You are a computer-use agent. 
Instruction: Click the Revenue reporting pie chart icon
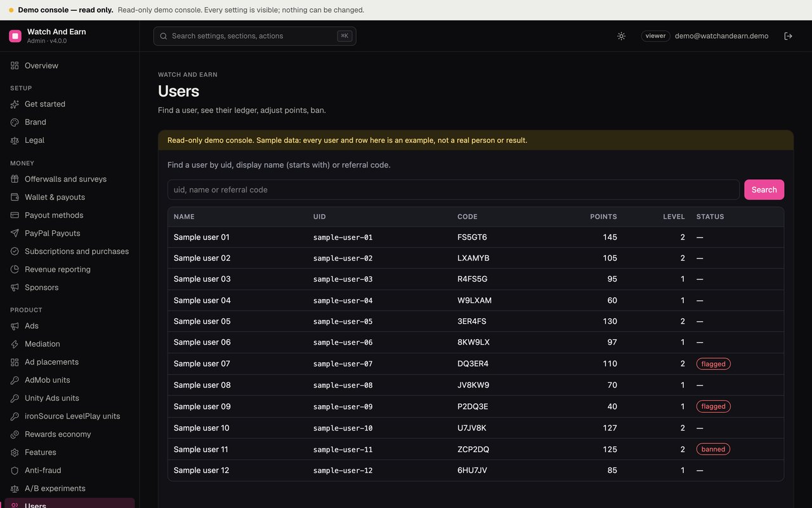(15, 269)
